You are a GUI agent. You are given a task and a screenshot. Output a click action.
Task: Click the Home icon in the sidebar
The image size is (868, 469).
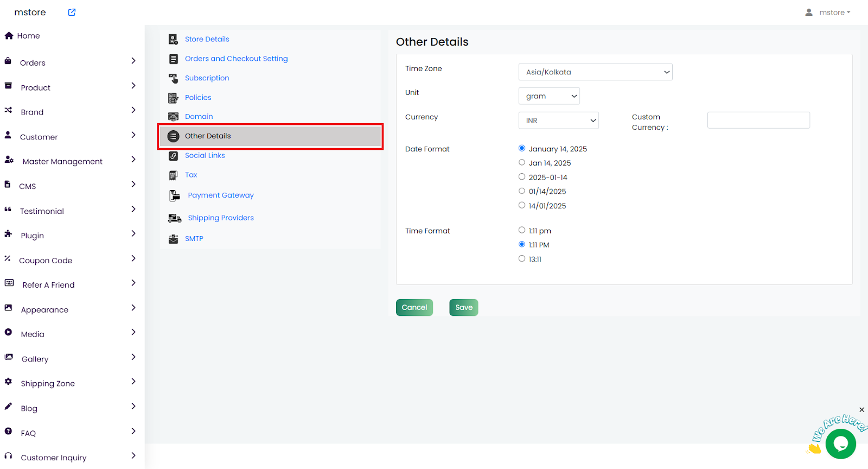9,36
